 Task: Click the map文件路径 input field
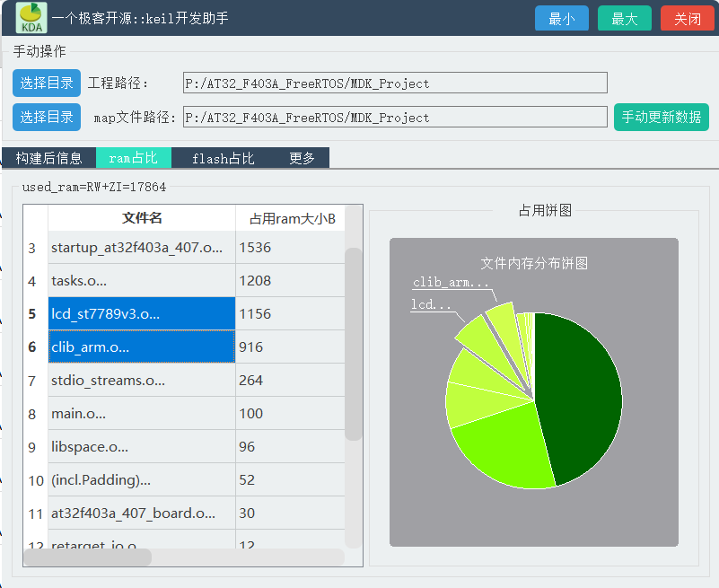pos(395,117)
